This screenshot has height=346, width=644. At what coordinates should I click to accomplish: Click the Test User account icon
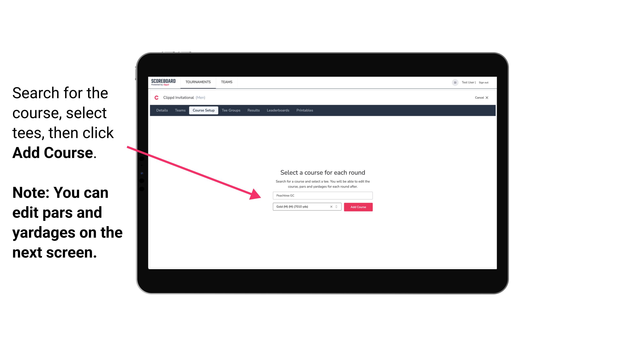point(453,82)
